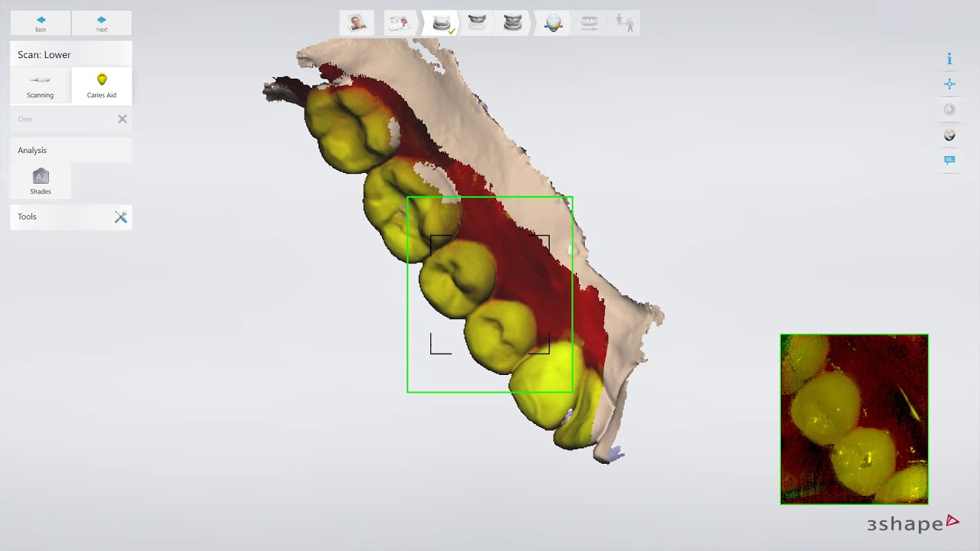Switch to the upper jaw scan step
The height and width of the screenshot is (551, 980).
[477, 23]
